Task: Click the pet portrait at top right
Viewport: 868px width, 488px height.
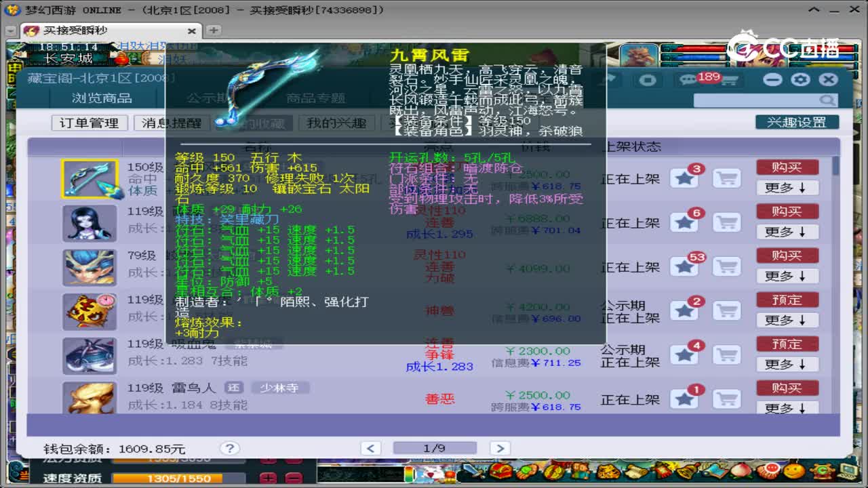Action: tap(638, 56)
